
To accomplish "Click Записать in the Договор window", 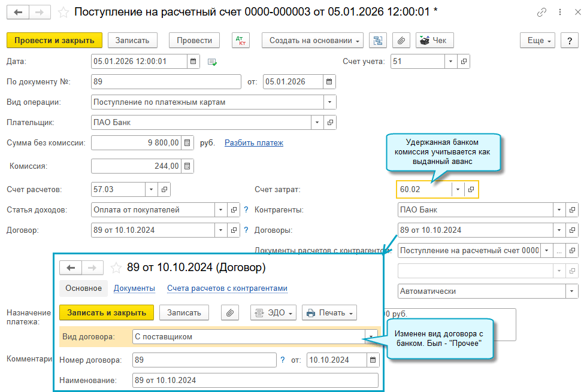I will coord(184,312).
